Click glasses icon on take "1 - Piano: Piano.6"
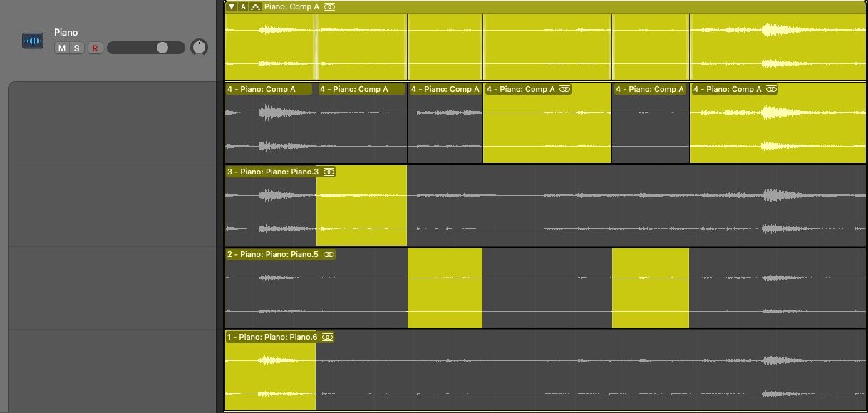The height and width of the screenshot is (413, 868). point(326,337)
